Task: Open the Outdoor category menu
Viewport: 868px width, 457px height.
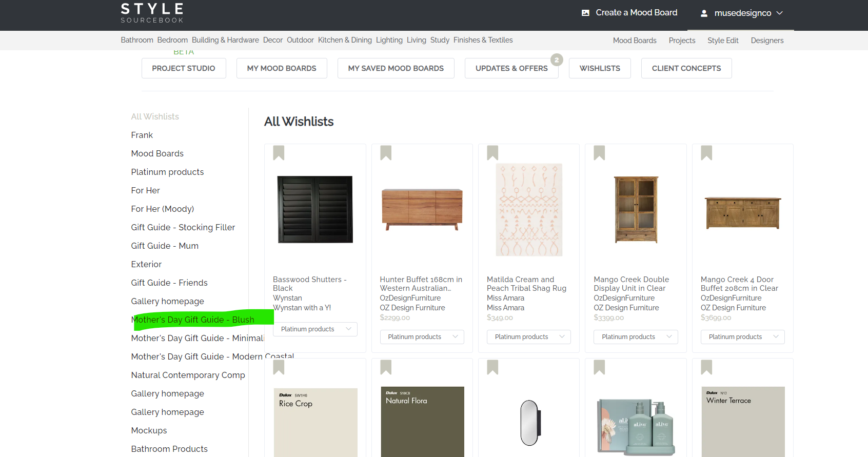Action: pyautogui.click(x=300, y=40)
